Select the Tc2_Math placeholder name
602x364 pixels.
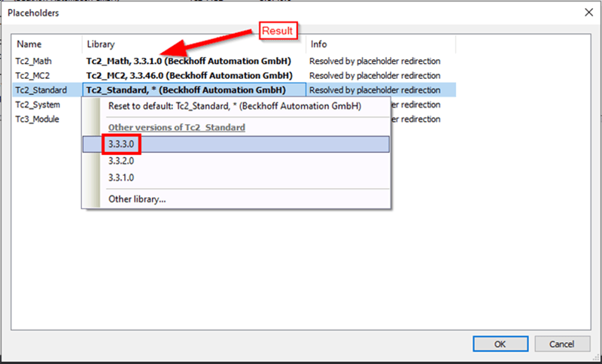pyautogui.click(x=33, y=61)
